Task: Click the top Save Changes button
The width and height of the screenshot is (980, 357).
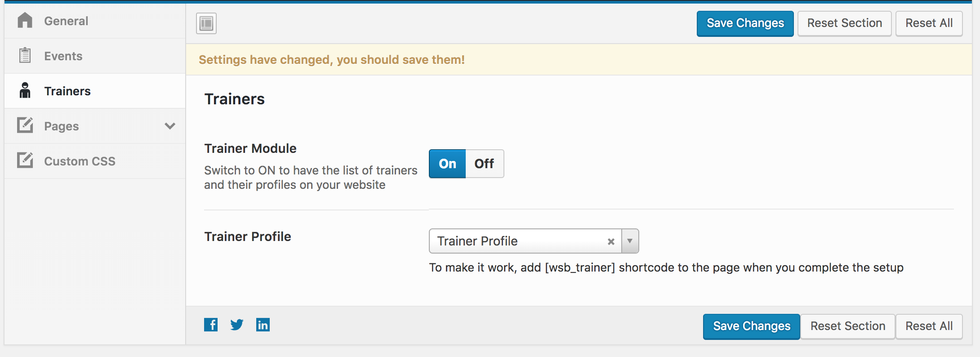Action: point(745,23)
